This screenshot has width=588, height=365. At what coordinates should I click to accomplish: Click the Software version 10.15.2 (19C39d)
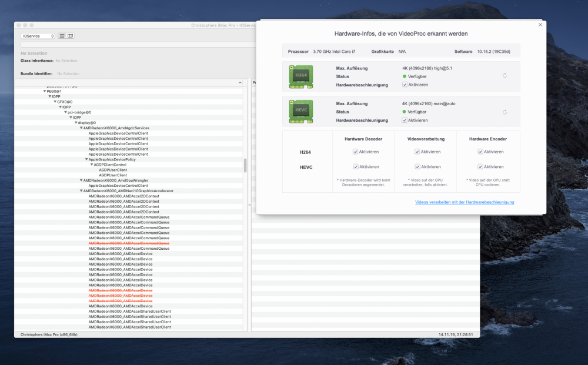click(493, 52)
